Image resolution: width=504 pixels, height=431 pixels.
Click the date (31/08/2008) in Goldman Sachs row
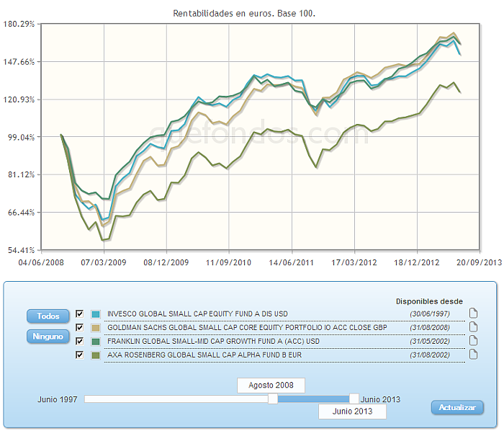click(430, 328)
